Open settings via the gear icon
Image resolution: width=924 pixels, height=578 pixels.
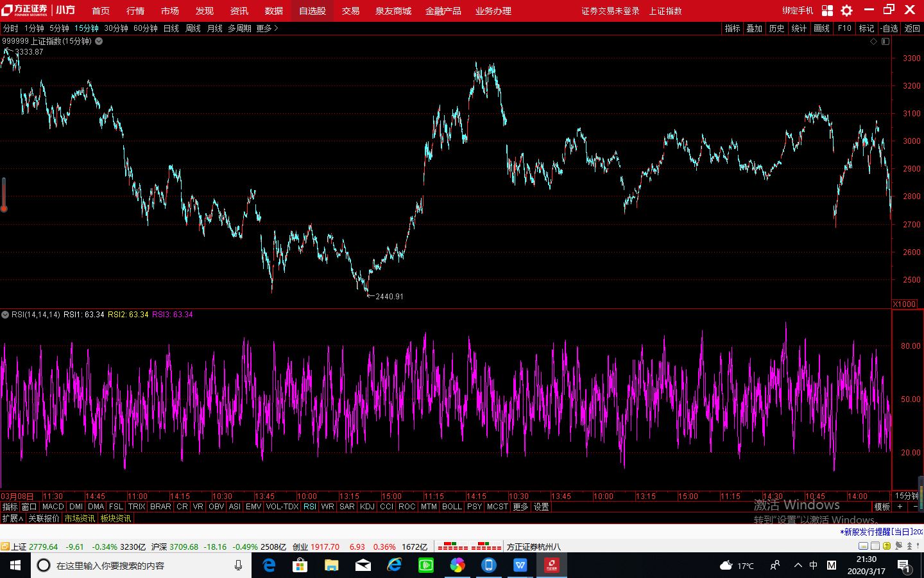pyautogui.click(x=847, y=10)
